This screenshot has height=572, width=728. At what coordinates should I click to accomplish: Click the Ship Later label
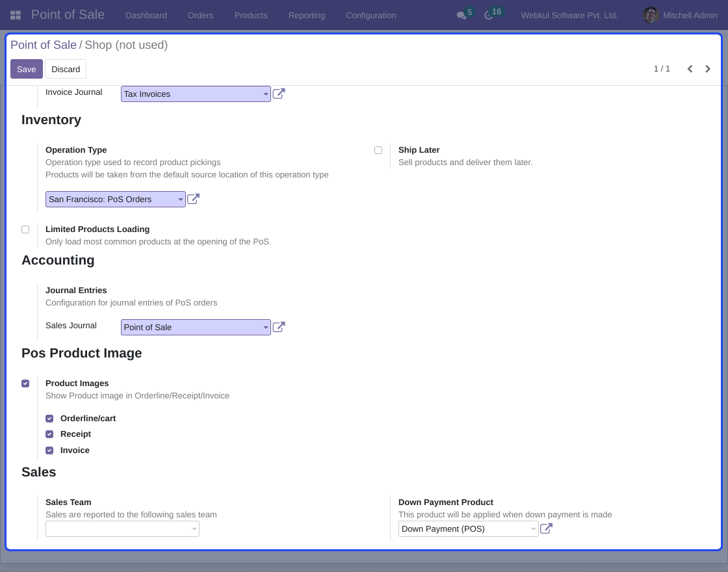coord(419,150)
